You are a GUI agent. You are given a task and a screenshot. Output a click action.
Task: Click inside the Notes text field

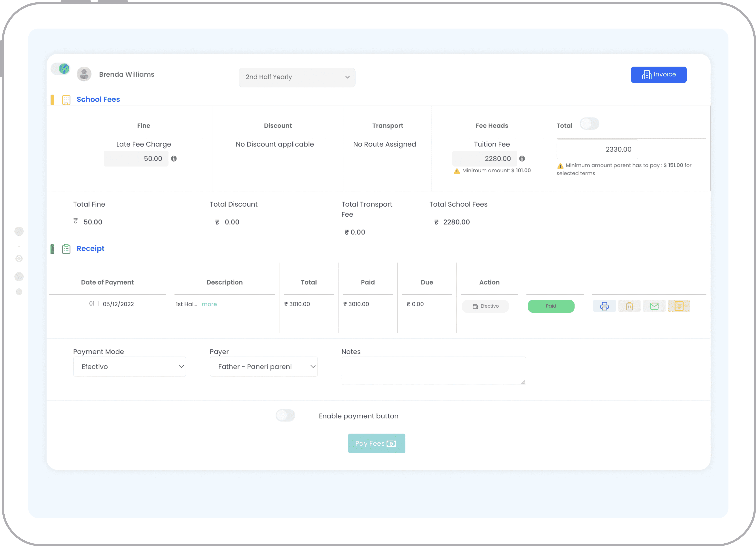click(433, 370)
